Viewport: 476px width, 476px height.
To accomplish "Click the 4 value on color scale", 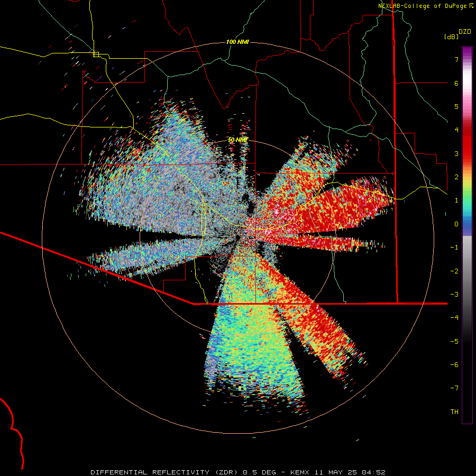I will pos(456,130).
